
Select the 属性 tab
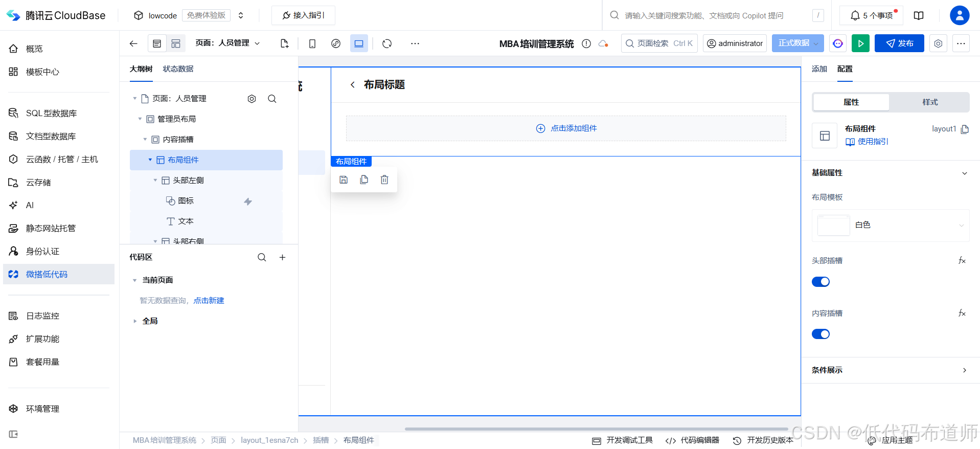851,102
